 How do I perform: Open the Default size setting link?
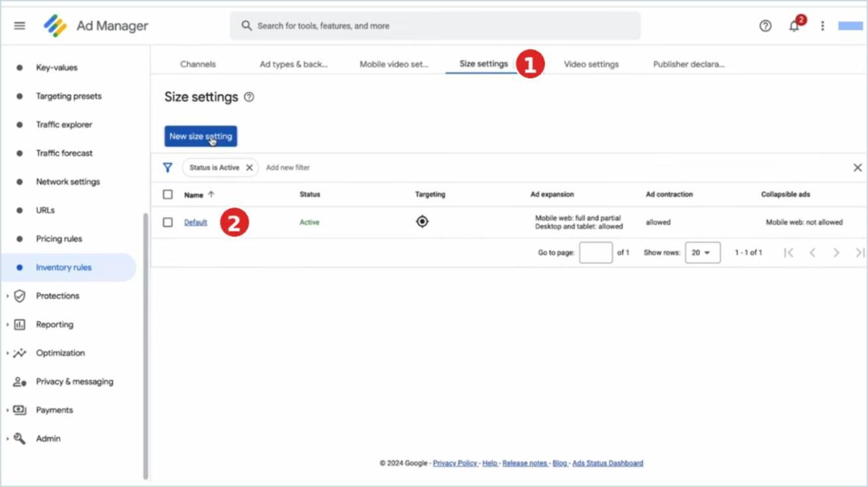point(196,223)
